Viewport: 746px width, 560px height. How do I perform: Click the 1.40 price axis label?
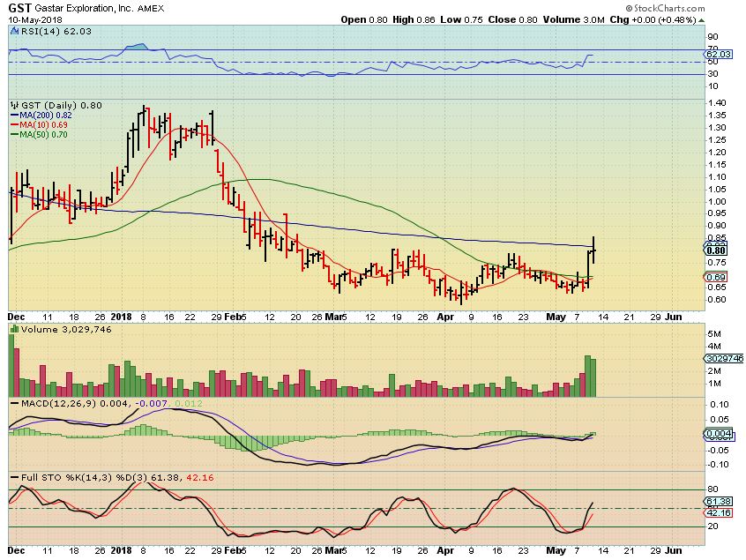(717, 103)
